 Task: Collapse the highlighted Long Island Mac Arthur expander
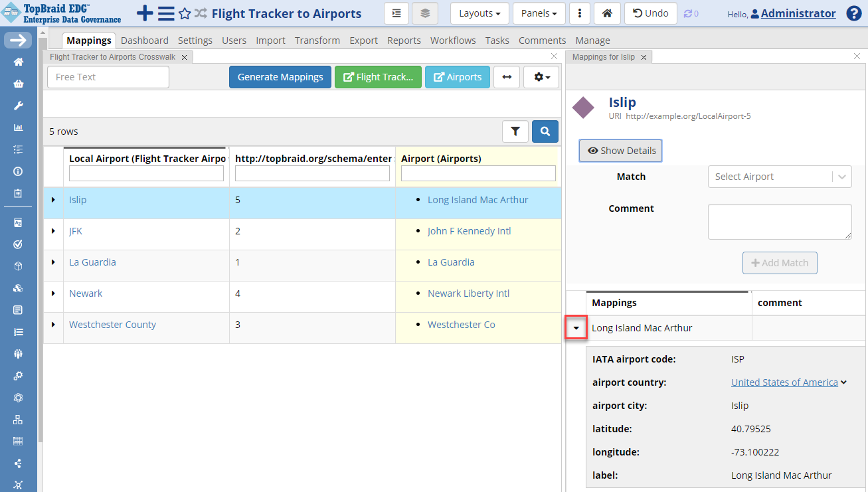pos(576,327)
